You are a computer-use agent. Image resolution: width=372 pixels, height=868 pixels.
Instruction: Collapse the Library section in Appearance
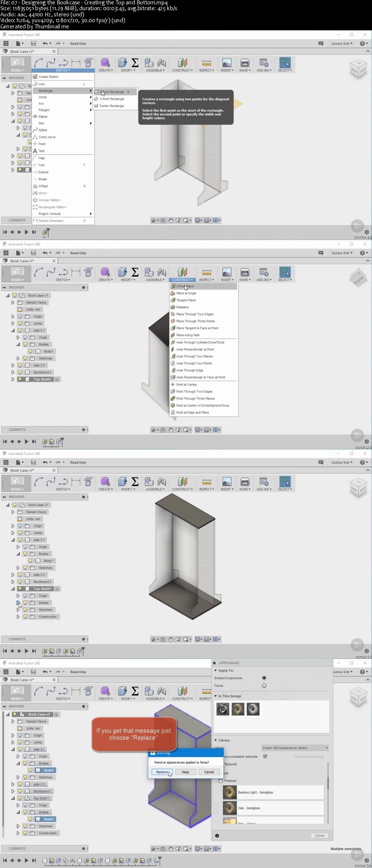215,740
